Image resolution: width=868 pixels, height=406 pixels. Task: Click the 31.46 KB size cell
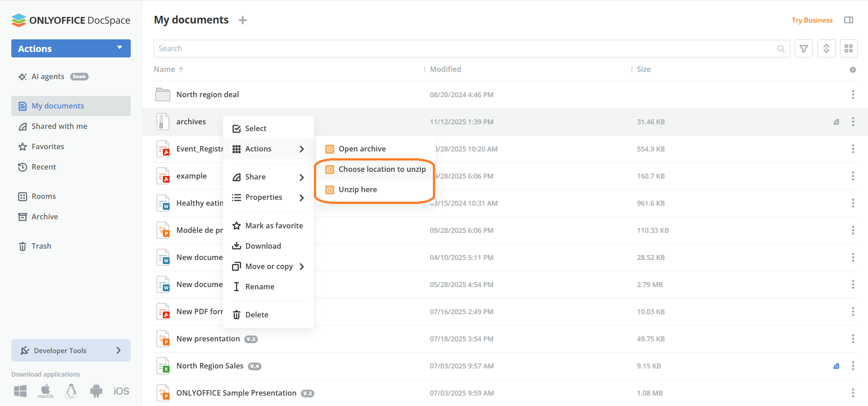(651, 122)
